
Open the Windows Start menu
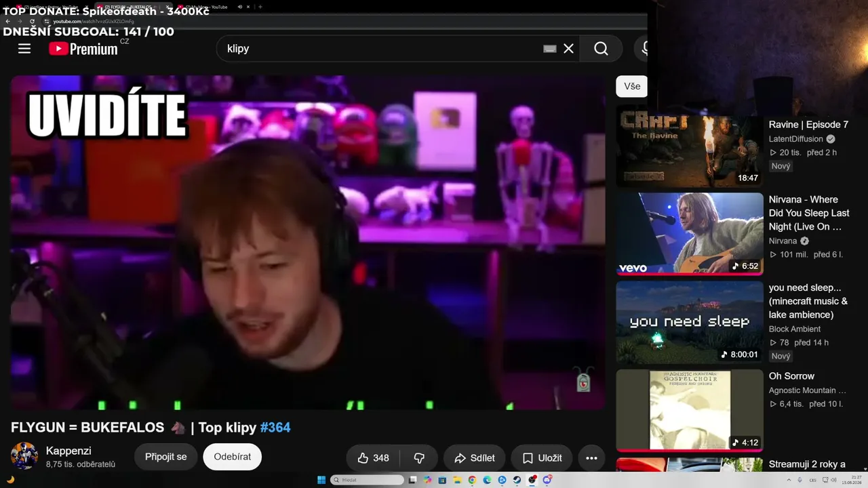pos(321,480)
